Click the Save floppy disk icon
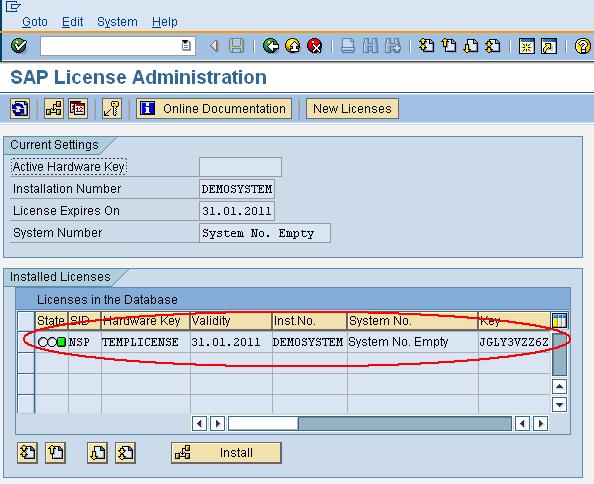Viewport: 594px width, 484px height. [237, 46]
